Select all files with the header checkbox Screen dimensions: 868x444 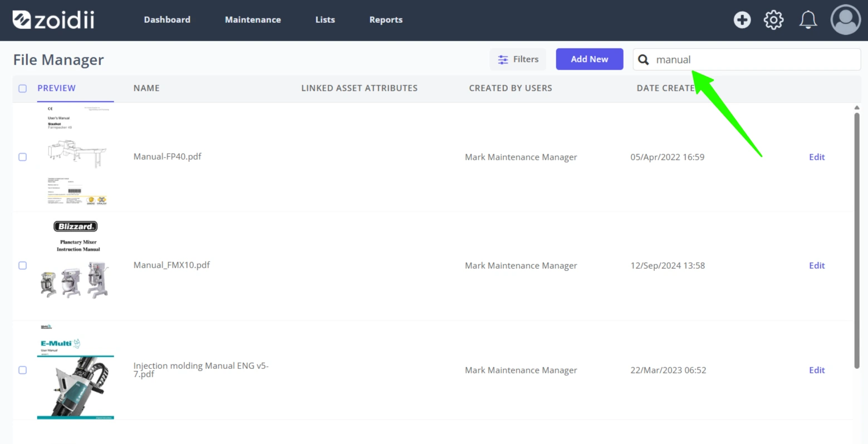pos(22,88)
